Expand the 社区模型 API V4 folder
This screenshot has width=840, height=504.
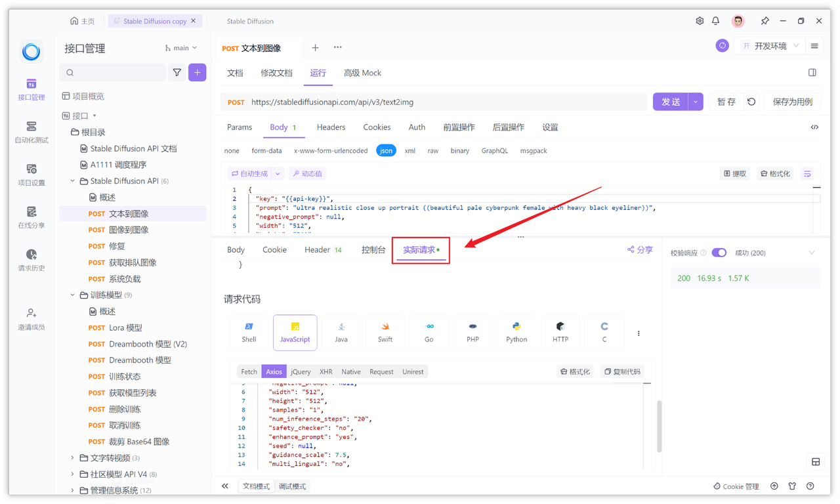(72, 474)
